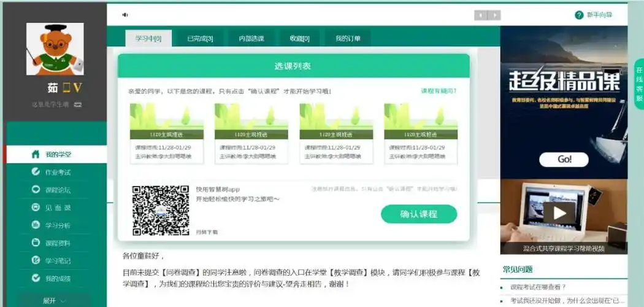
Task: Click the bear avatar profile picture
Action: pos(55,49)
